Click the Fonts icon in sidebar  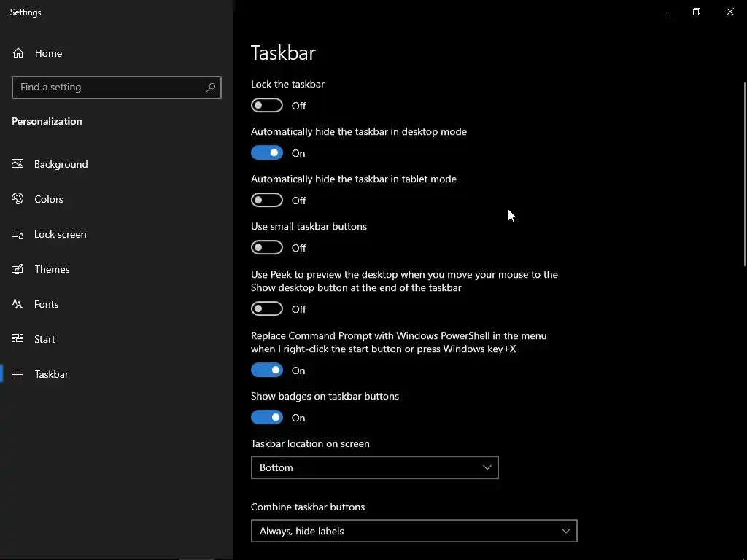[18, 304]
